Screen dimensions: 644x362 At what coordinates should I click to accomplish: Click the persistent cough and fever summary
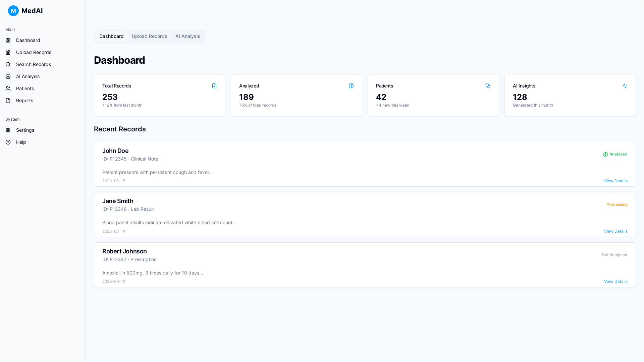coord(158,172)
